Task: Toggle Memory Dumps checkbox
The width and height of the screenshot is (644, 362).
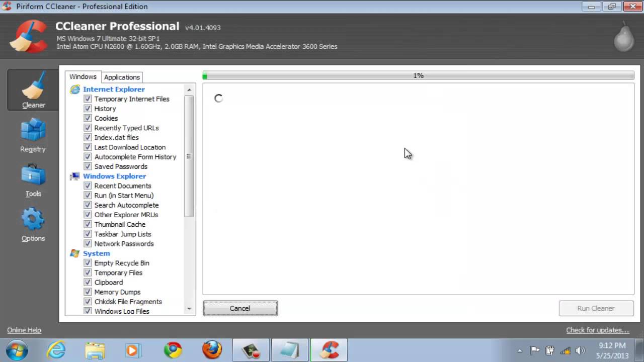Action: (88, 292)
